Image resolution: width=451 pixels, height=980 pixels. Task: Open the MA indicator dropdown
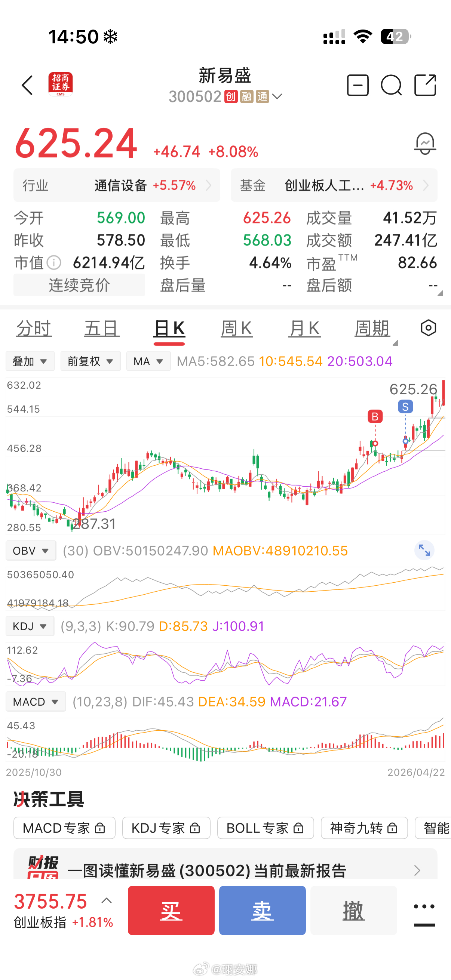point(148,361)
